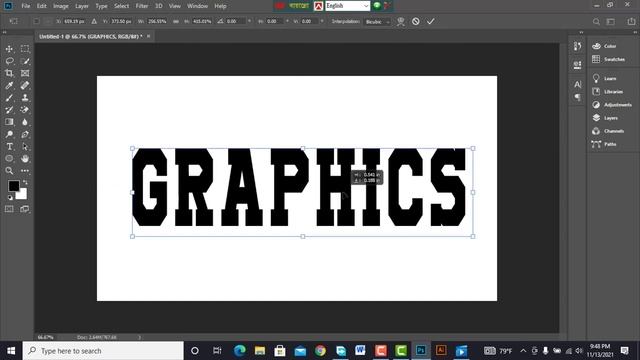Image resolution: width=640 pixels, height=360 pixels.
Task: Close the Untitled-1 document tab
Action: tap(149, 36)
